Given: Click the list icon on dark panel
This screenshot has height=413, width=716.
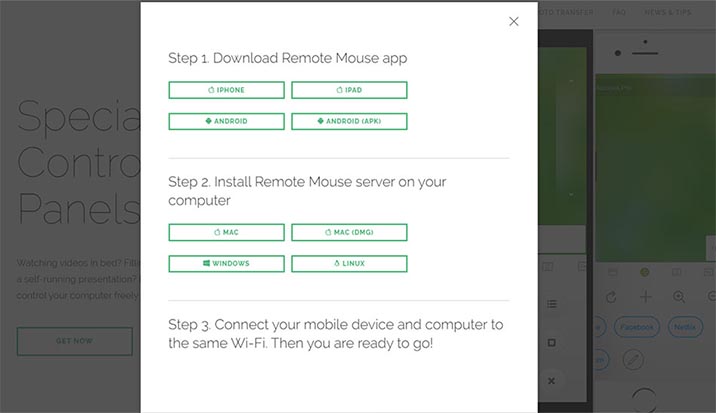Looking at the screenshot, I should pos(552,303).
